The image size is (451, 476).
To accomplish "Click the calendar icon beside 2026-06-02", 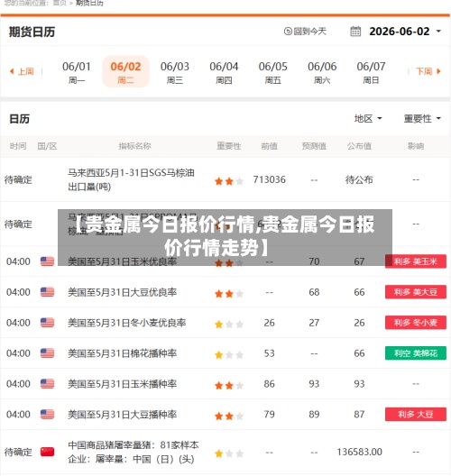I will (355, 32).
